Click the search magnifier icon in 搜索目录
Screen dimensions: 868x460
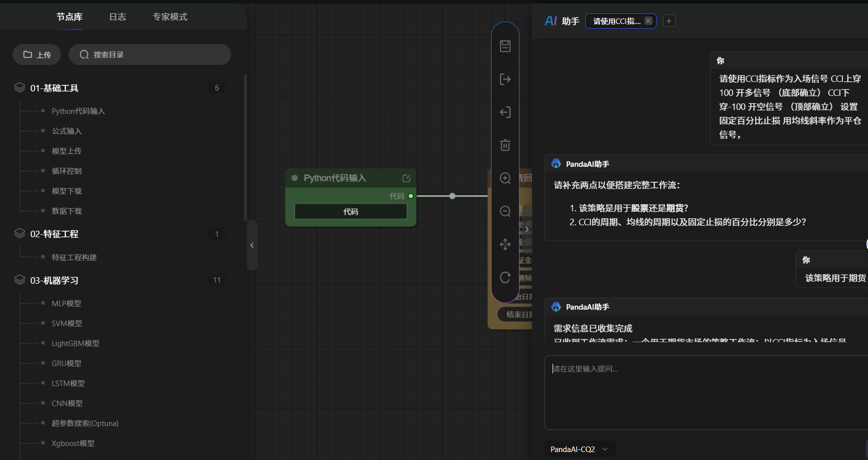pos(84,54)
